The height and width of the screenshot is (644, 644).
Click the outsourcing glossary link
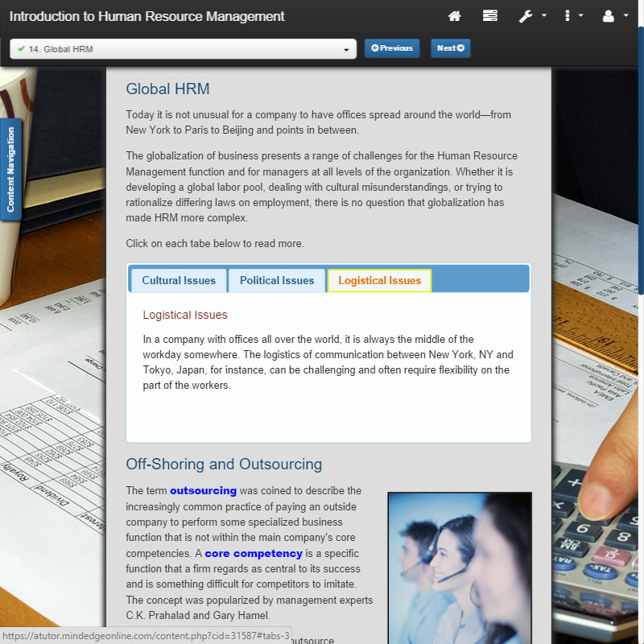pyautogui.click(x=203, y=490)
